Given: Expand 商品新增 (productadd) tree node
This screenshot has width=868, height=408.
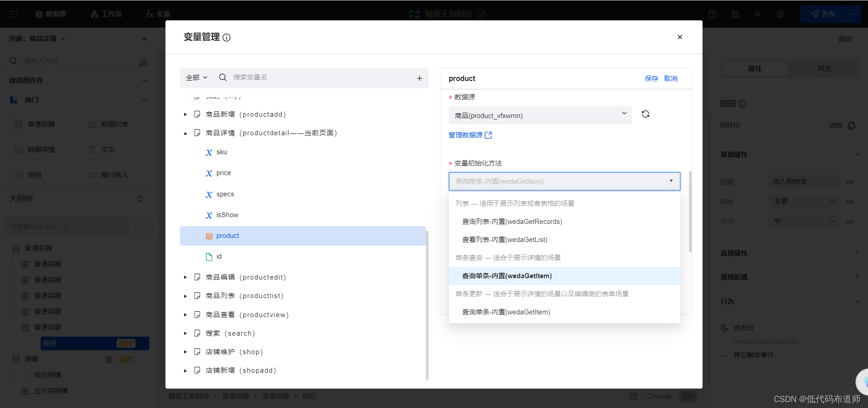Looking at the screenshot, I should click(x=185, y=114).
